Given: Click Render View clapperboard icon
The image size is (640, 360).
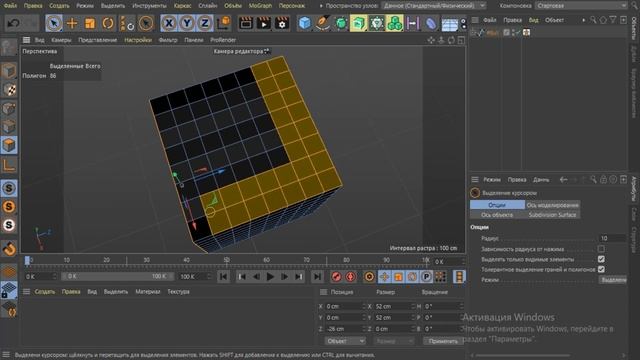Looking at the screenshot, I should [246, 23].
